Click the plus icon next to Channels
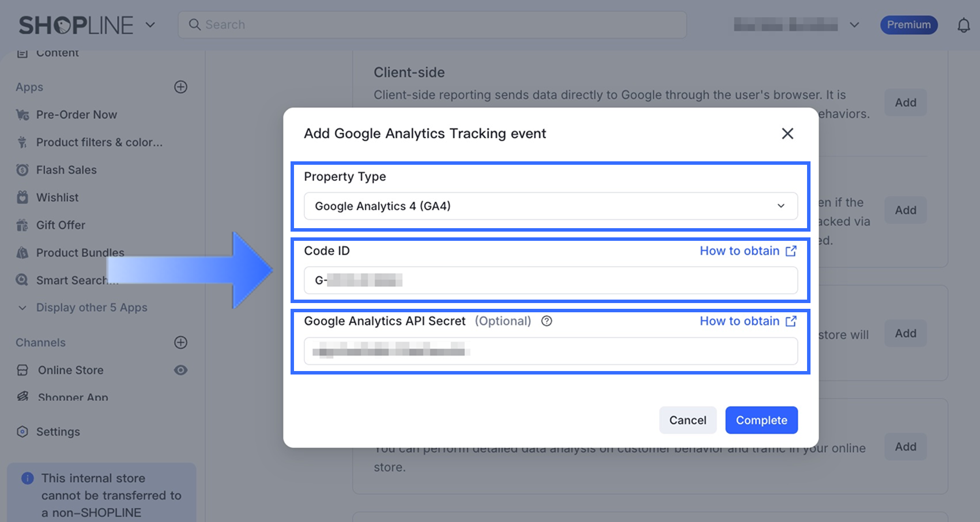Viewport: 980px width, 522px height. coord(180,342)
